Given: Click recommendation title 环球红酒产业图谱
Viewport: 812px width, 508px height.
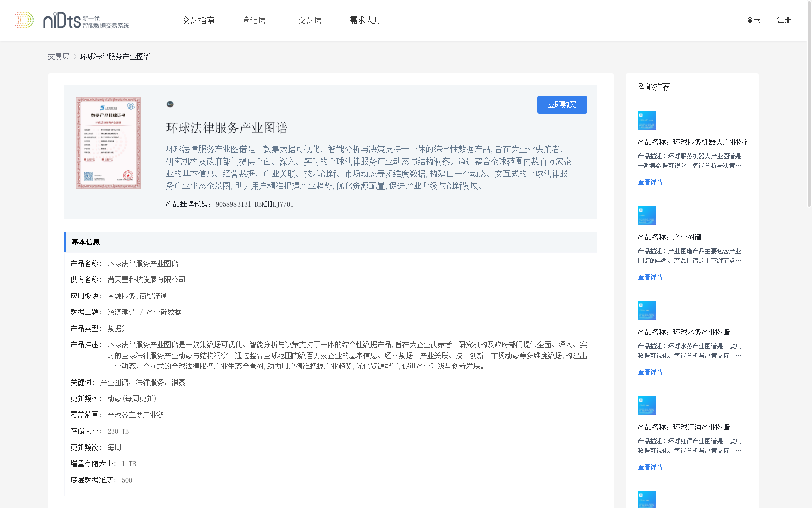Looking at the screenshot, I should click(x=701, y=427).
